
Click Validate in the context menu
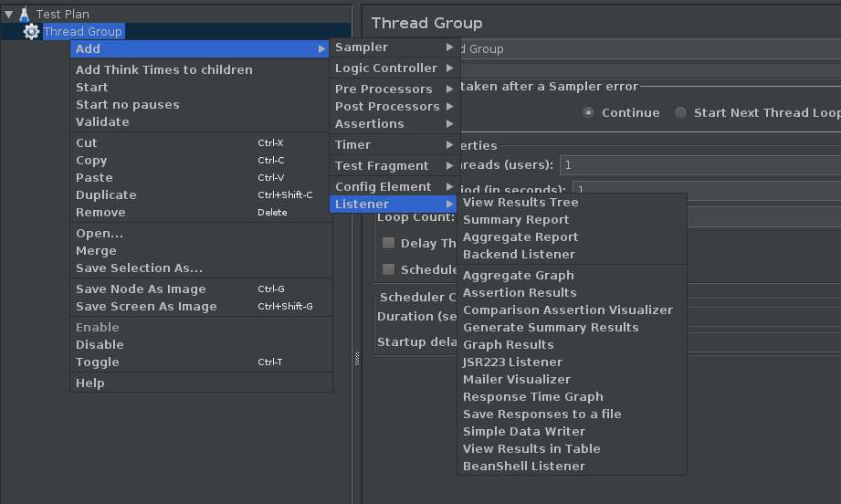click(102, 122)
